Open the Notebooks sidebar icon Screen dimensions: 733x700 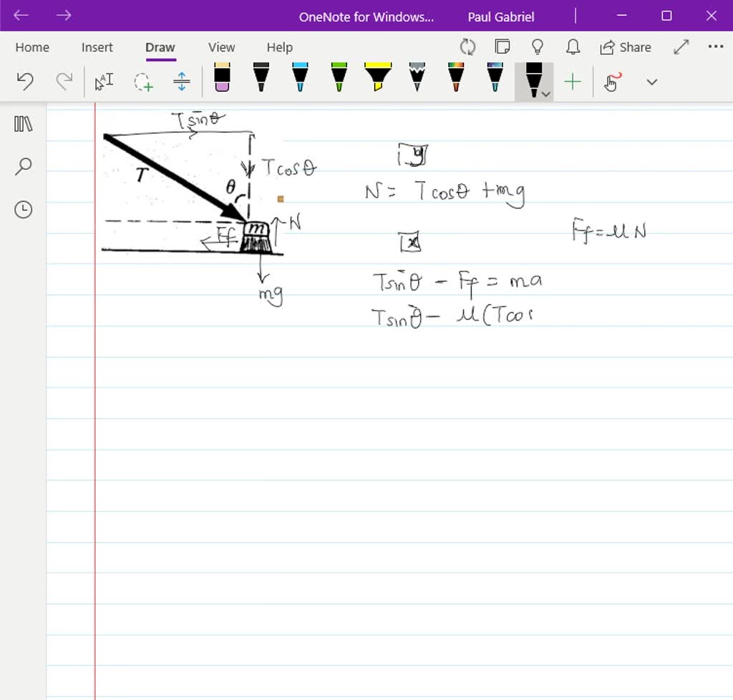tap(23, 123)
